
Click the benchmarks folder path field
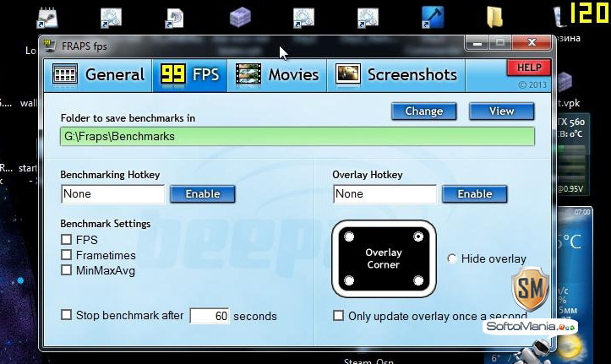[x=297, y=137]
